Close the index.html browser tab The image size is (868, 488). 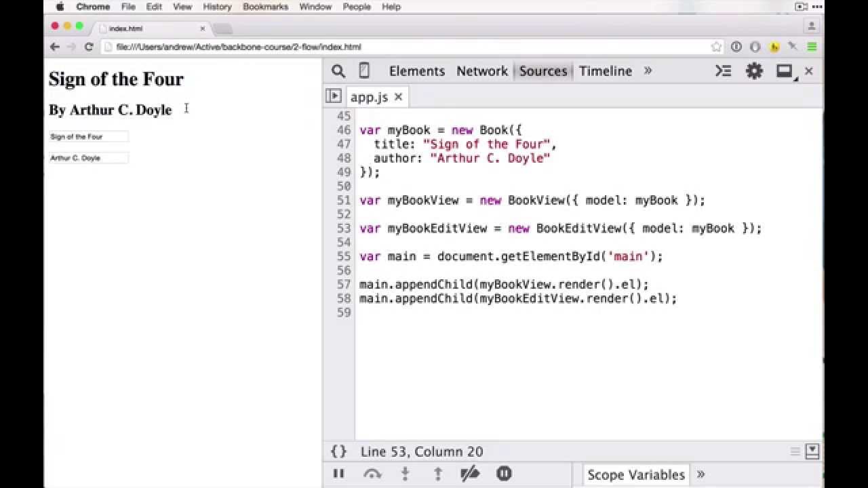point(202,28)
